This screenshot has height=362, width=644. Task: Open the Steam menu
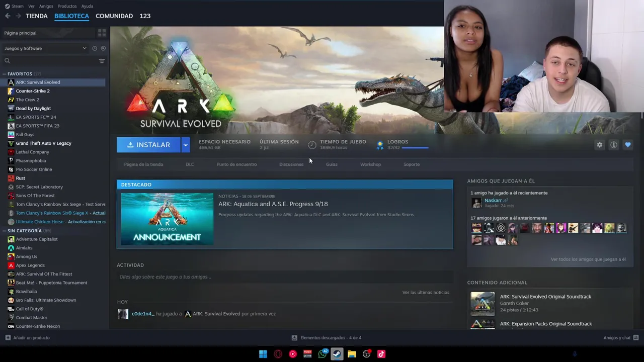click(x=17, y=6)
